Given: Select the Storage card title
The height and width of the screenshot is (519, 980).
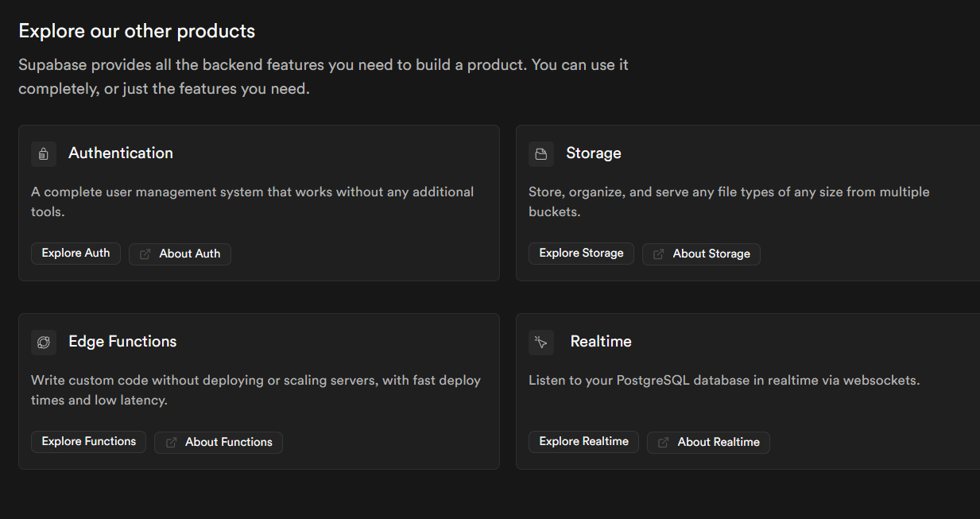Looking at the screenshot, I should click(x=594, y=153).
